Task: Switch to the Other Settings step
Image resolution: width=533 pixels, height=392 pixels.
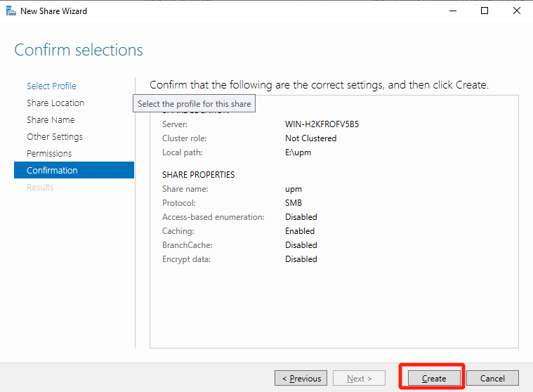Action: point(55,136)
